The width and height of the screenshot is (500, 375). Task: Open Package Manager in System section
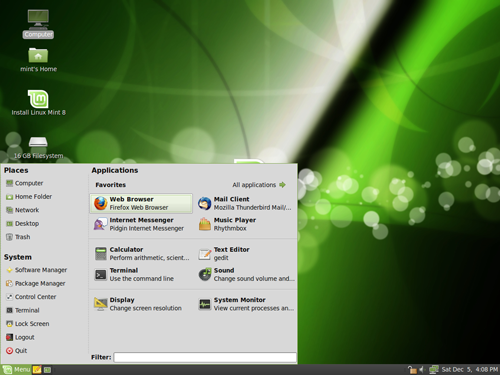[36, 283]
